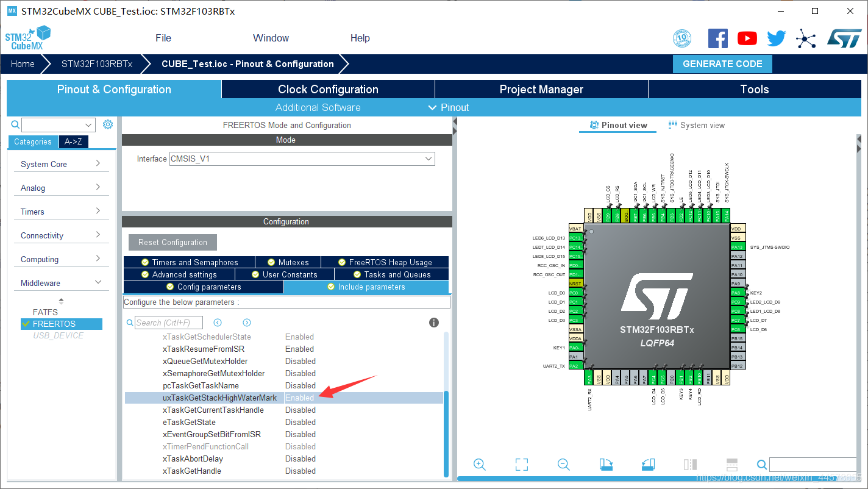Switch to Clock Configuration tab
The image size is (868, 489).
tap(328, 89)
